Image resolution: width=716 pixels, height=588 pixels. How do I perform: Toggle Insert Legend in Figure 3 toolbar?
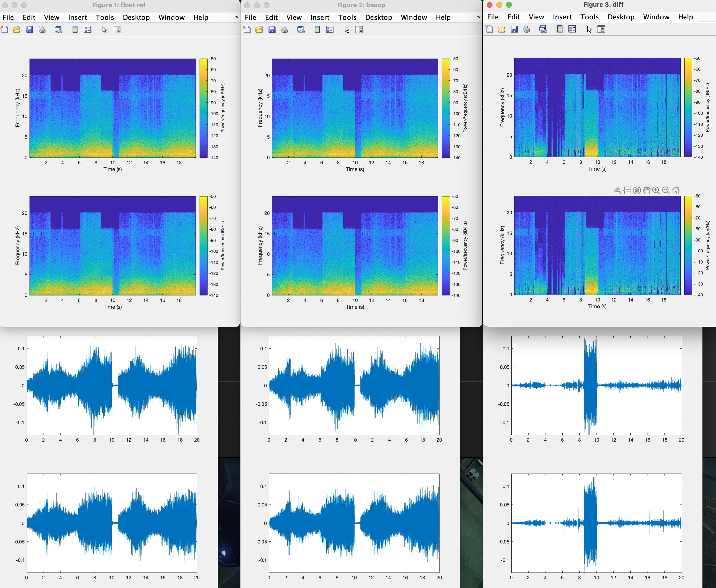(x=572, y=30)
